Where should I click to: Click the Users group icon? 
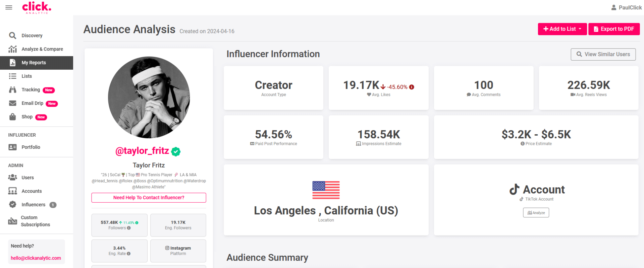(x=12, y=177)
